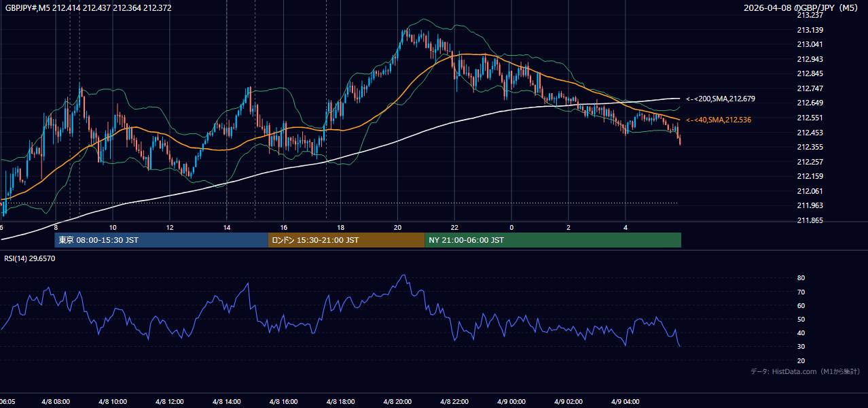Click the 4/8 18:00 time axis label
The width and height of the screenshot is (868, 408).
pyautogui.click(x=341, y=402)
